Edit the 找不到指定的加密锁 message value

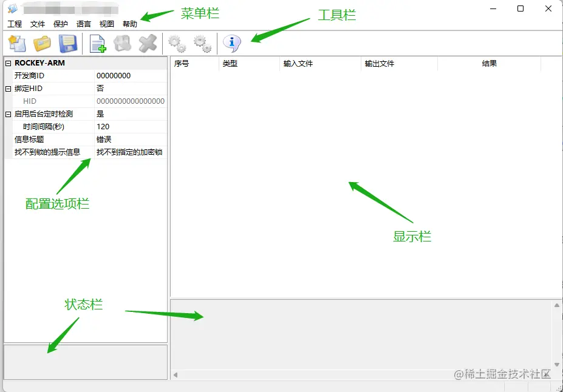[x=131, y=152]
